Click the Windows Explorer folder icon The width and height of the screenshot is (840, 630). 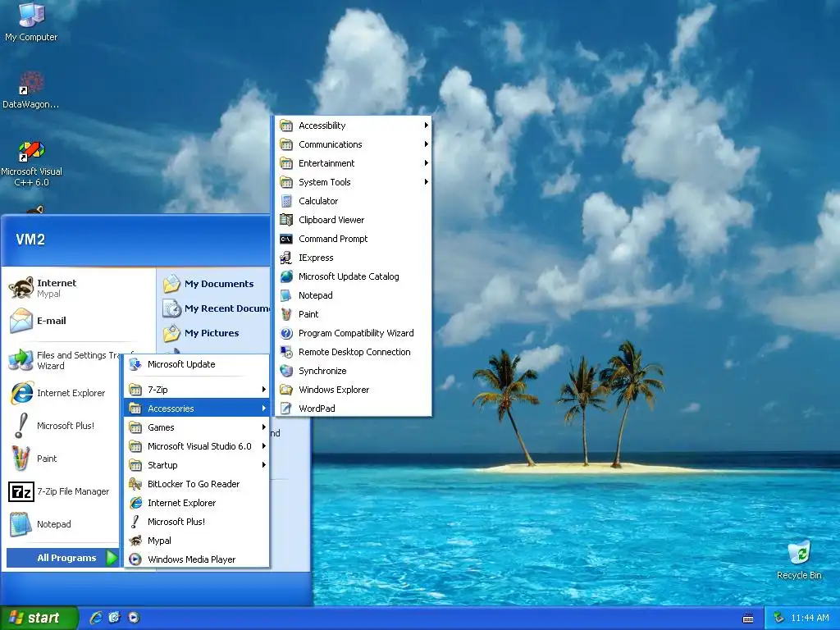pos(286,390)
